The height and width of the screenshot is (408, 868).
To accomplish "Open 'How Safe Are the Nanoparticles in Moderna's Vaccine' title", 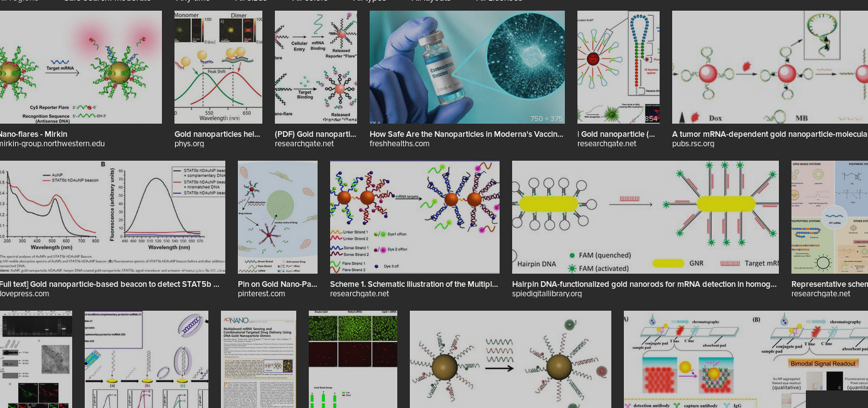I will click(466, 134).
